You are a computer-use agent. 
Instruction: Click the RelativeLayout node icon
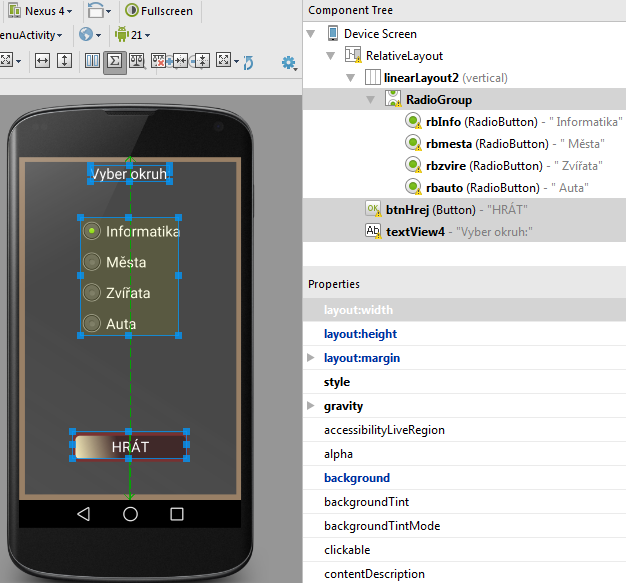353,55
